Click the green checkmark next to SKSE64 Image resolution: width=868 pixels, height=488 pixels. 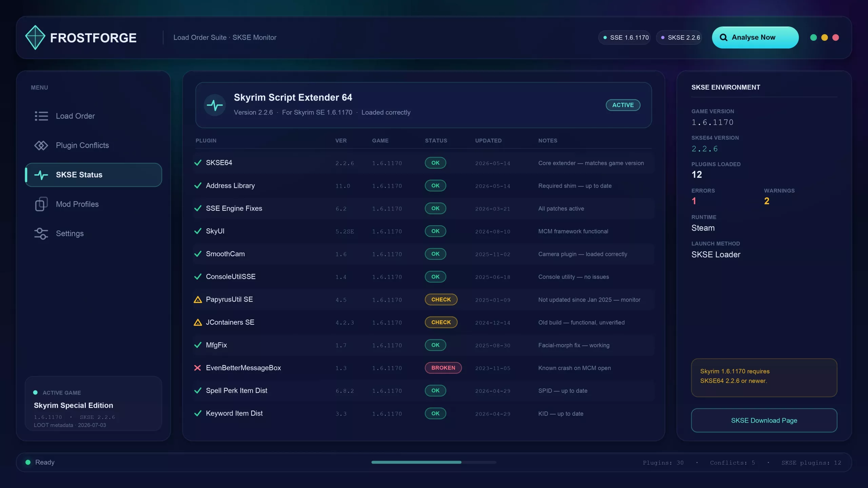point(198,163)
